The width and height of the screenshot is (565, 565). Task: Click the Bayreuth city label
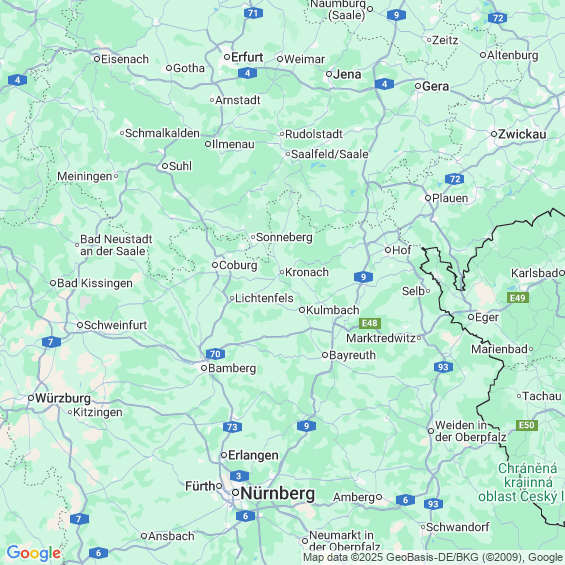[352, 355]
